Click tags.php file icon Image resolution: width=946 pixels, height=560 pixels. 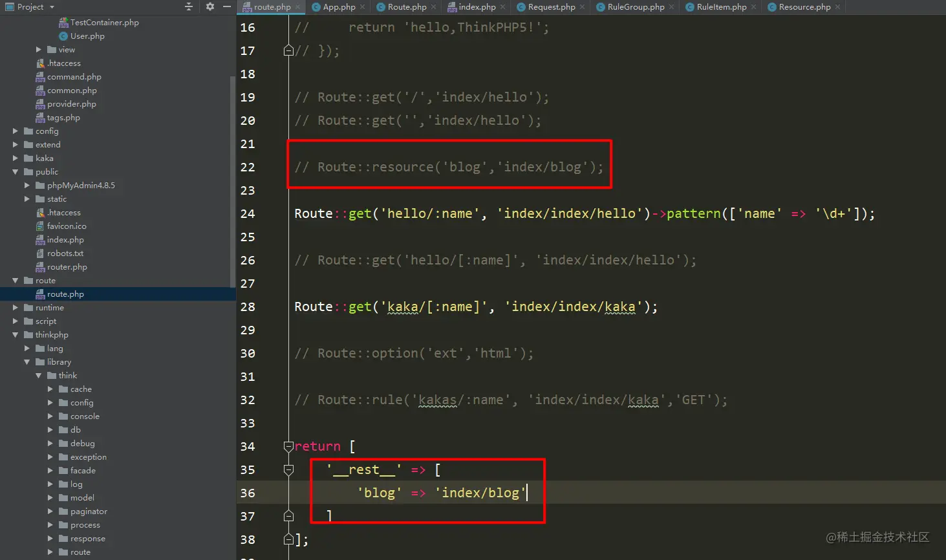40,118
